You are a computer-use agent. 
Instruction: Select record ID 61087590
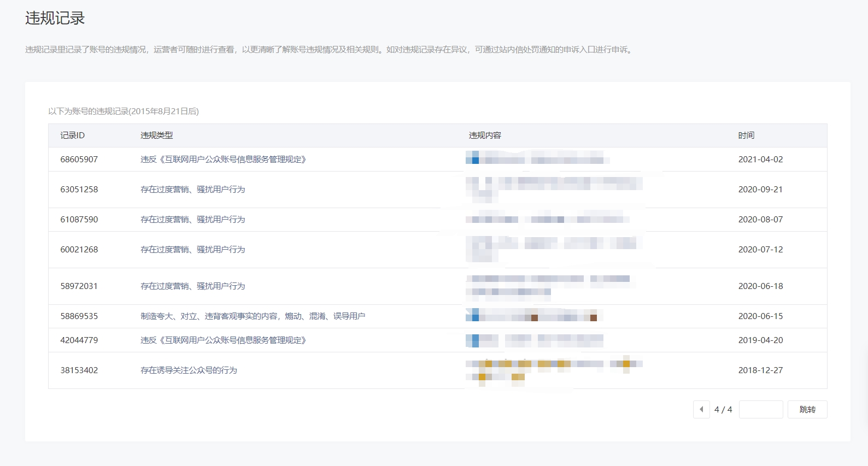(x=79, y=220)
